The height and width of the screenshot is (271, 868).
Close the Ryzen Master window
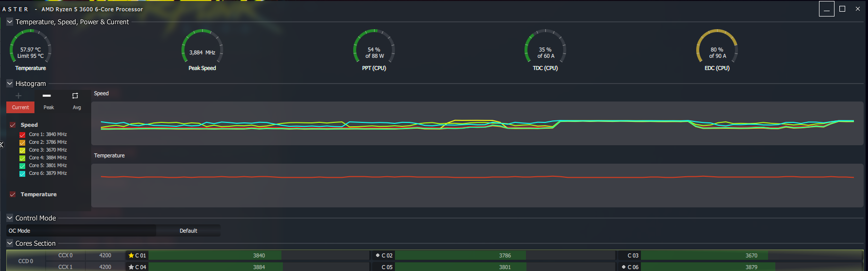(858, 9)
